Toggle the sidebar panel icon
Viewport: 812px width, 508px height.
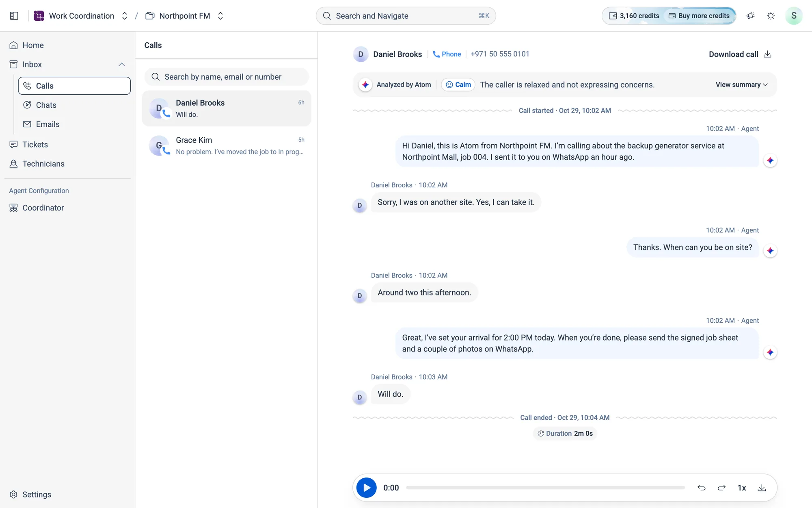tap(14, 16)
